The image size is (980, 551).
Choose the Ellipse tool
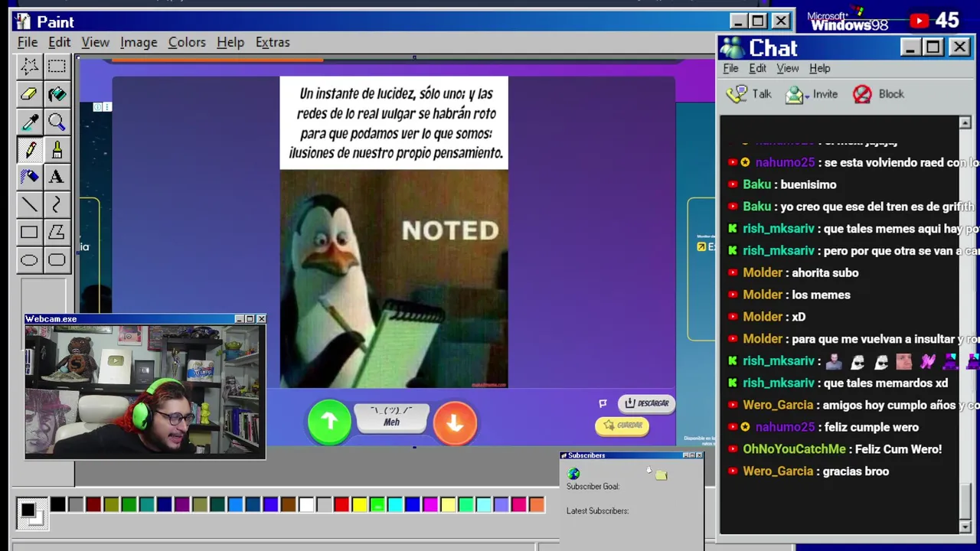pos(29,259)
